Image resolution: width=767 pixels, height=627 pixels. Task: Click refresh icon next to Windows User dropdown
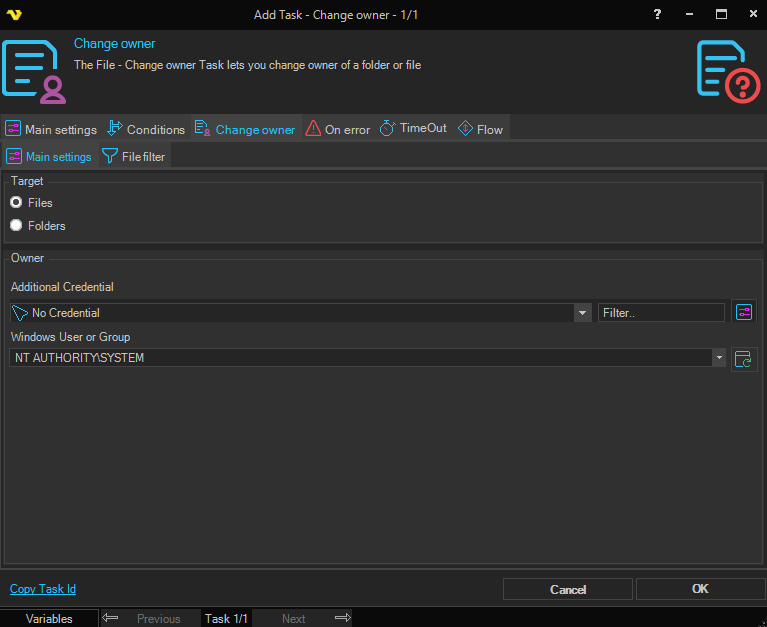pyautogui.click(x=743, y=358)
